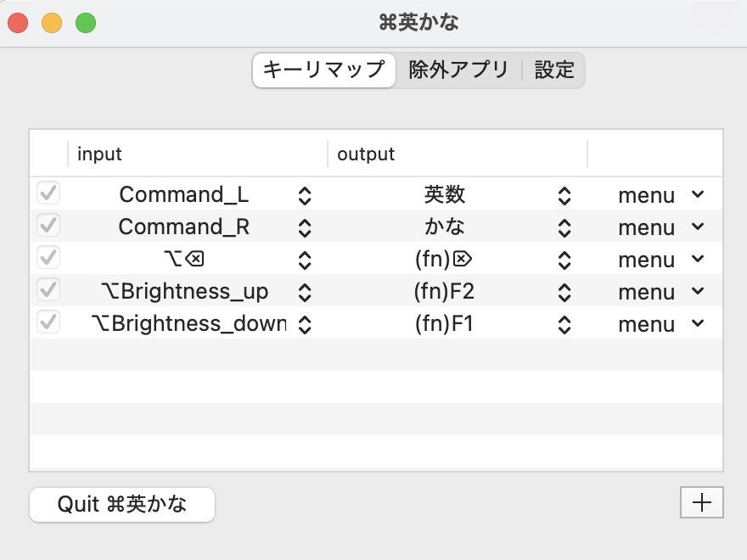The image size is (747, 560).
Task: Click stepper arrows beside 英数 output
Action: [x=564, y=196]
